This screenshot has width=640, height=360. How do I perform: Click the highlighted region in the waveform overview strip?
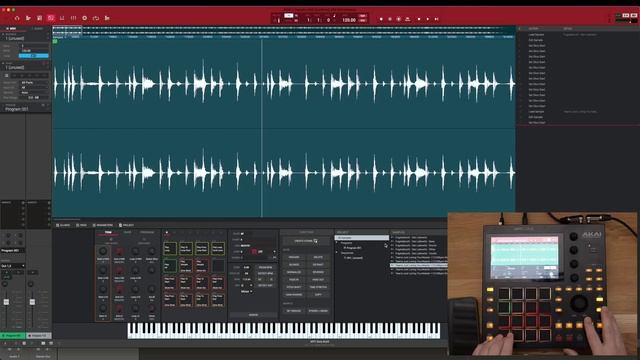click(67, 31)
